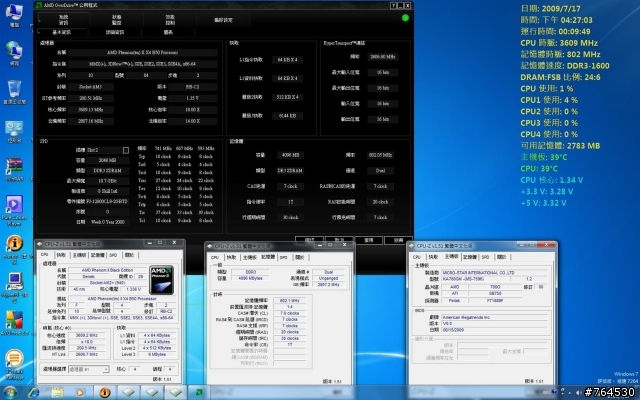Switch to the Everest taskbar button
This screenshot has height=400, width=640.
point(105,393)
